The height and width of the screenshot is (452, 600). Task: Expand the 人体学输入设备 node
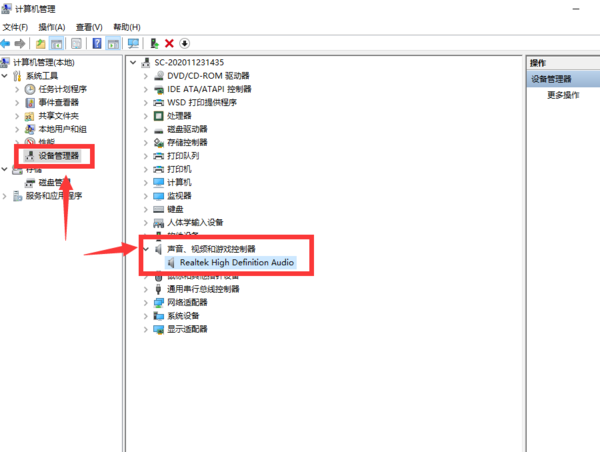(x=145, y=223)
